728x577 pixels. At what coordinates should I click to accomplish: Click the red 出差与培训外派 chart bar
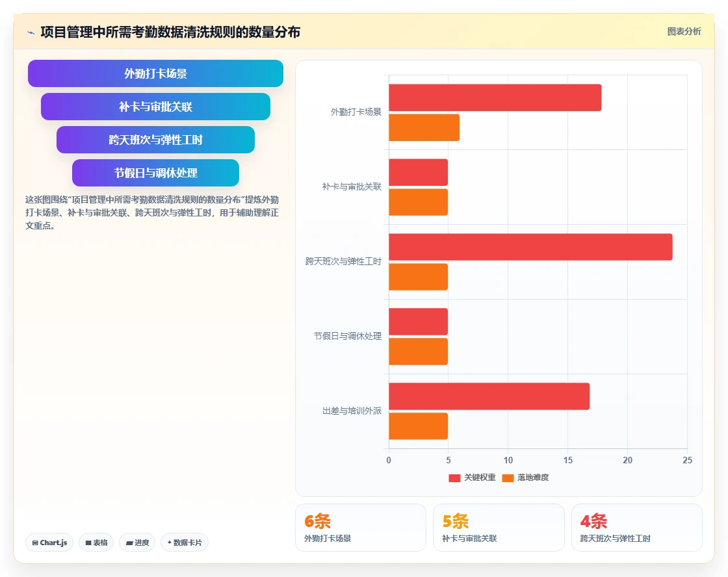tap(489, 396)
